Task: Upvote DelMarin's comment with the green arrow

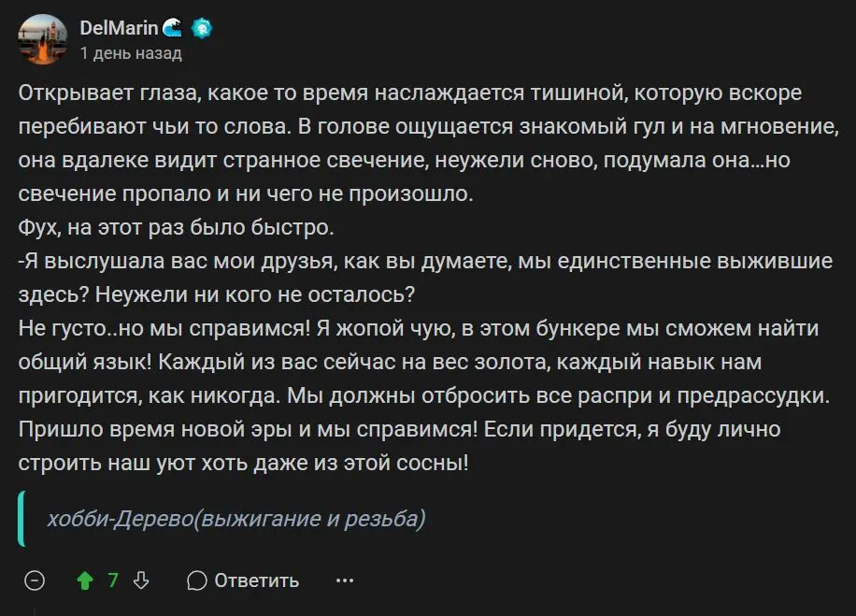Action: point(85,580)
